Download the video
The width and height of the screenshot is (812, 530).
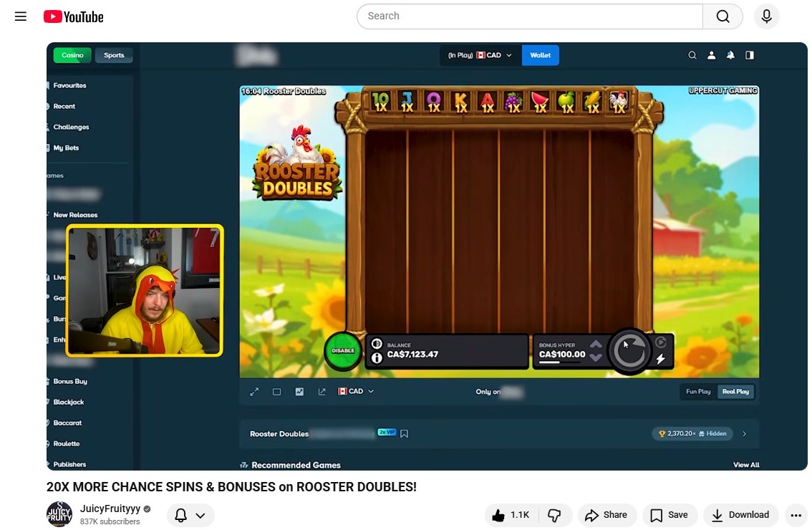point(740,515)
